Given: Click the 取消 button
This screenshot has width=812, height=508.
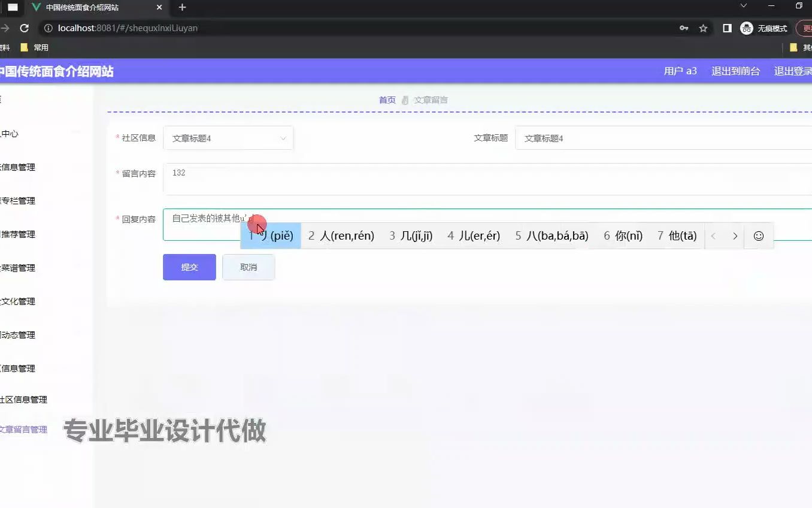Looking at the screenshot, I should 249,267.
